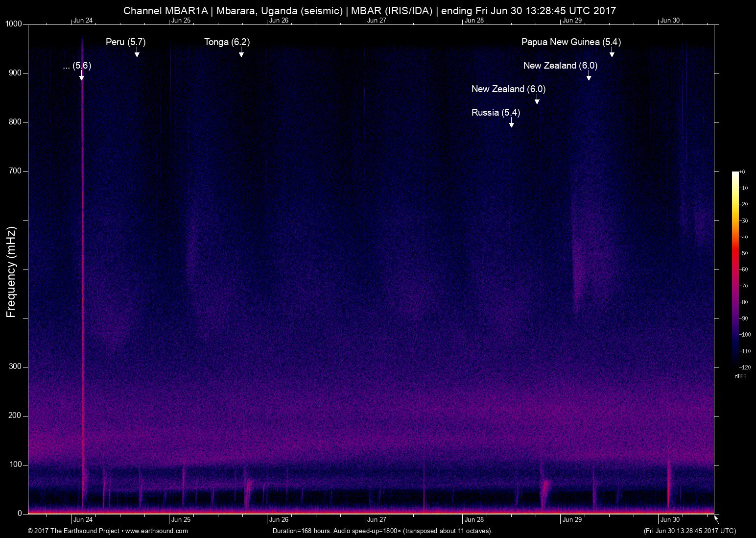Click the Earthsound Project copyright text
Viewport: 756px width, 538px height.
[x=73, y=531]
